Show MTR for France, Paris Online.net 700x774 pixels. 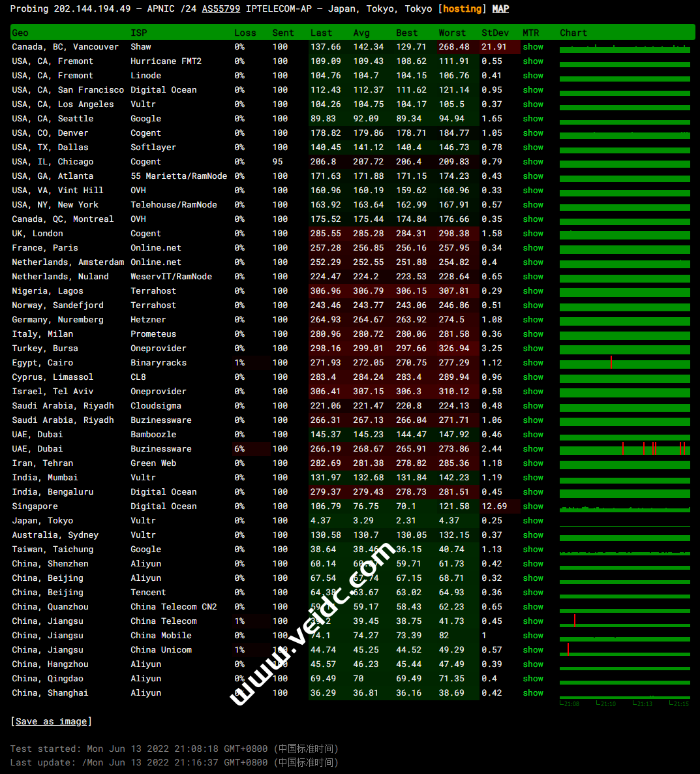[x=533, y=248]
